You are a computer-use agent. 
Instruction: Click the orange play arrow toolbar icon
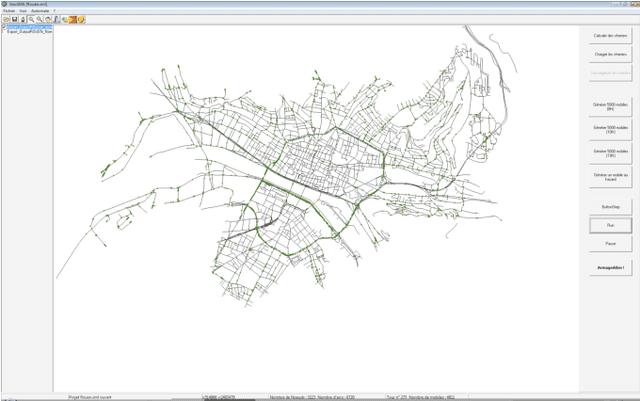tap(73, 19)
